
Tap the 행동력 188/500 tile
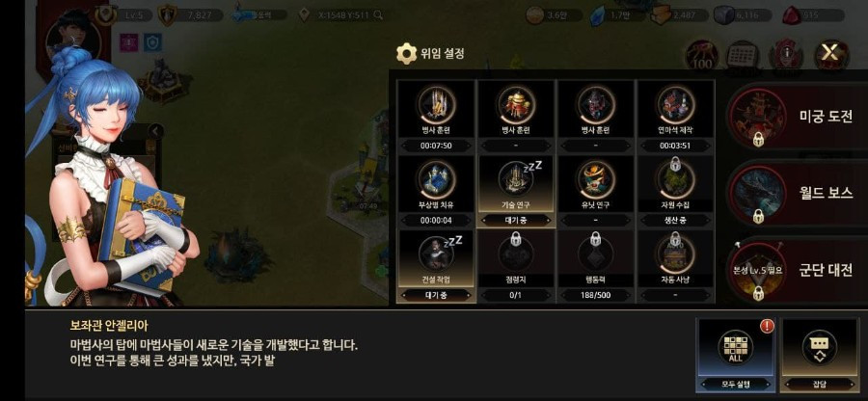[x=596, y=267]
